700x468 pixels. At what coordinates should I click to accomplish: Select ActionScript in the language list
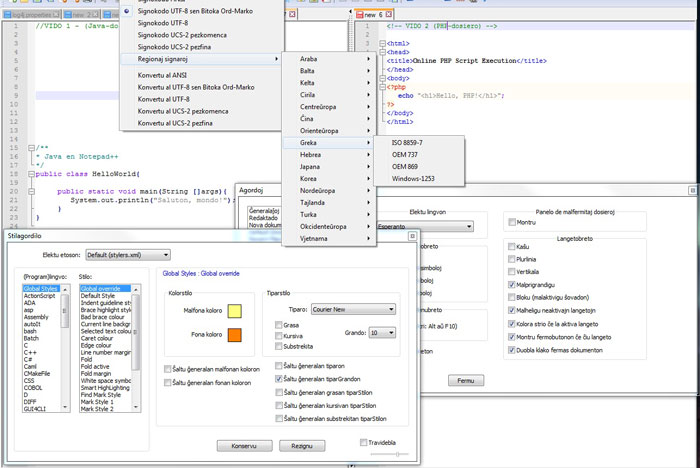[39, 296]
